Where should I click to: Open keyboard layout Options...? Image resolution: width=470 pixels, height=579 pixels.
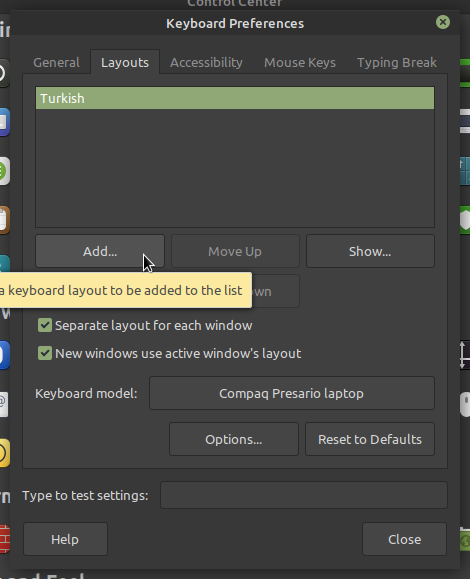234,439
